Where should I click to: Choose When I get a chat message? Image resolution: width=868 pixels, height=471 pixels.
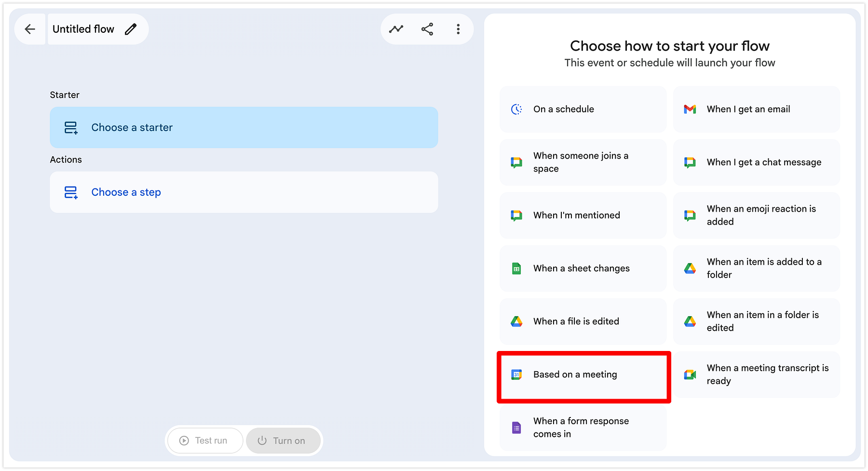[x=757, y=162]
